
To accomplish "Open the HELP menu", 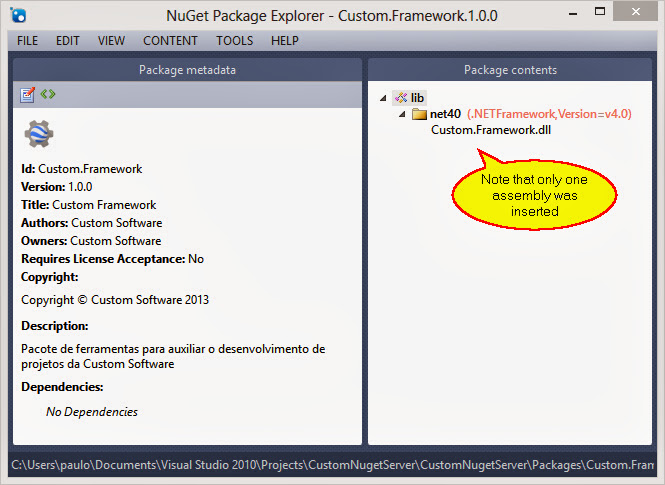I will 285,41.
